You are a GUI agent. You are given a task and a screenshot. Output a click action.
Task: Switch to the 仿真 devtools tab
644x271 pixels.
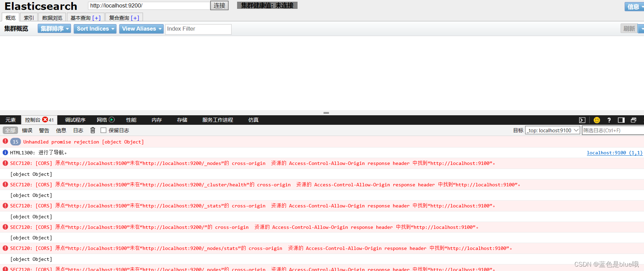[x=253, y=120]
